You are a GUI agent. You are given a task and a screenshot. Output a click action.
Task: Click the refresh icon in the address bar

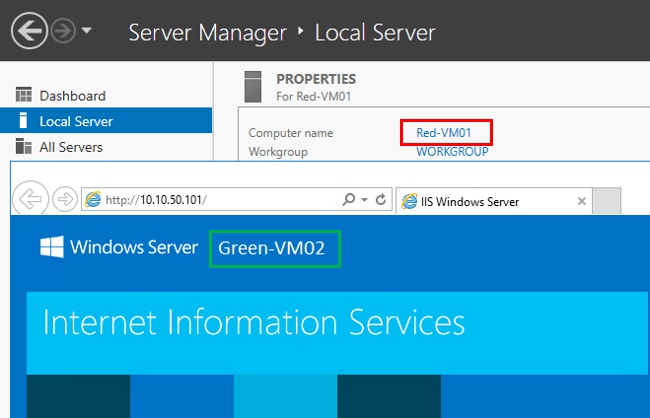(379, 200)
